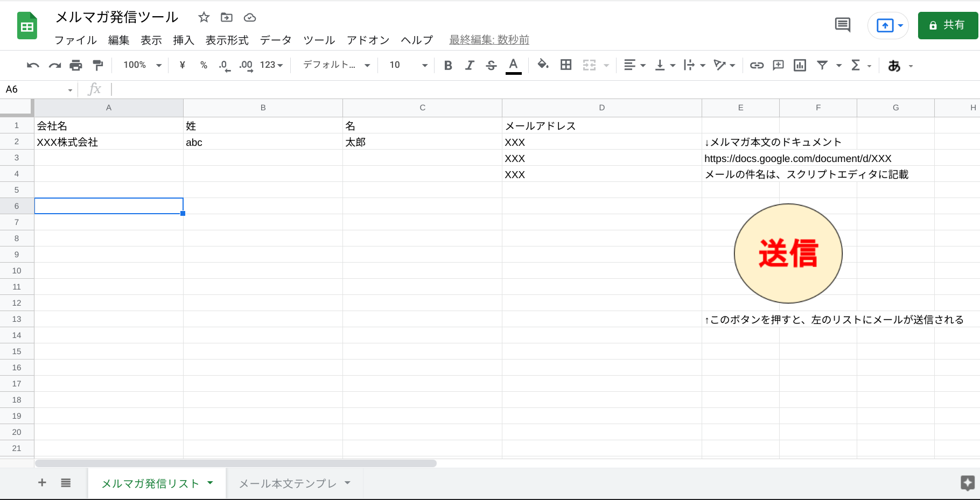980x500 pixels.
Task: Expand the 100% zoom dropdown
Action: tap(142, 65)
